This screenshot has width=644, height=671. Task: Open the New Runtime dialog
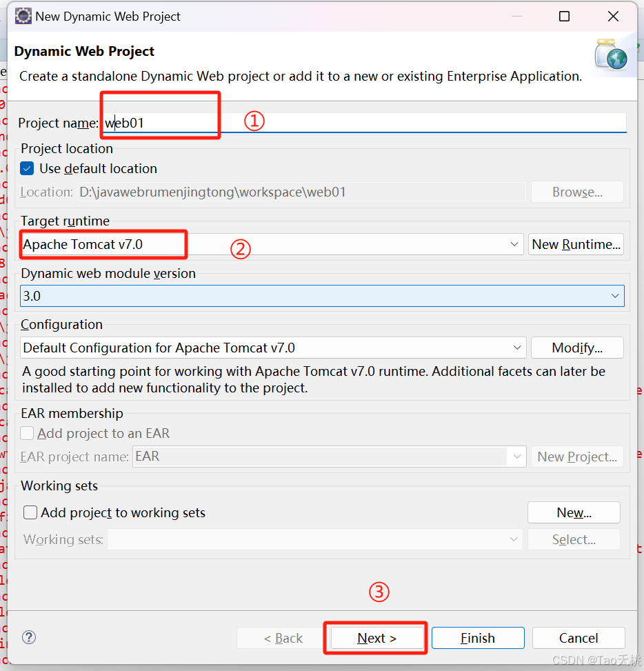coord(576,244)
